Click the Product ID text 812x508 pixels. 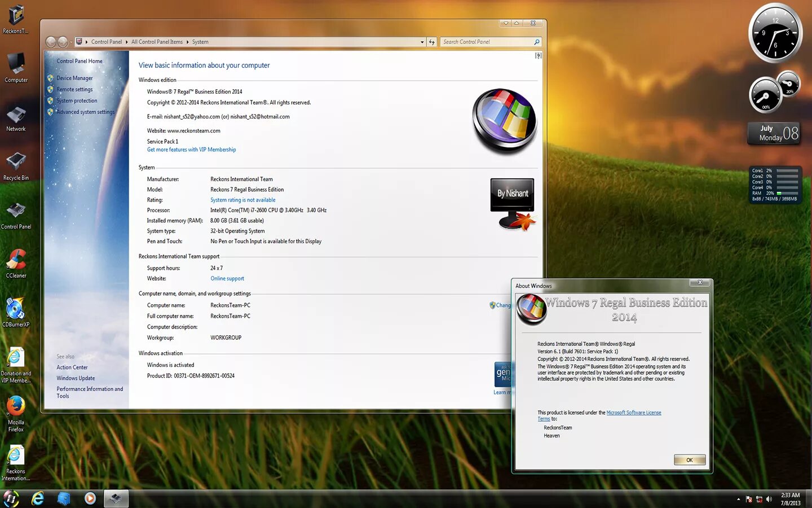click(191, 376)
